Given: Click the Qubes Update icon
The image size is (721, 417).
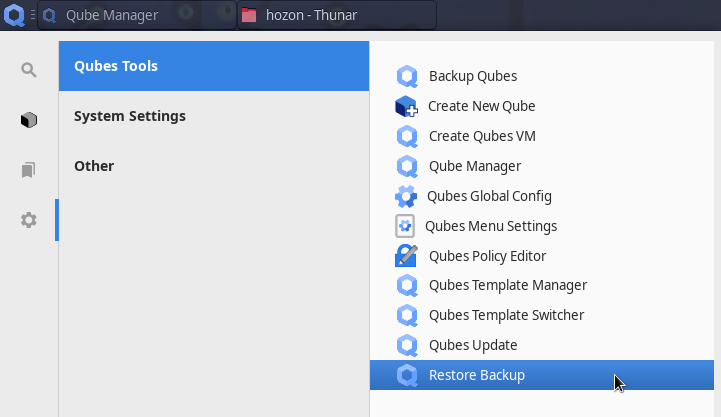Looking at the screenshot, I should (407, 345).
